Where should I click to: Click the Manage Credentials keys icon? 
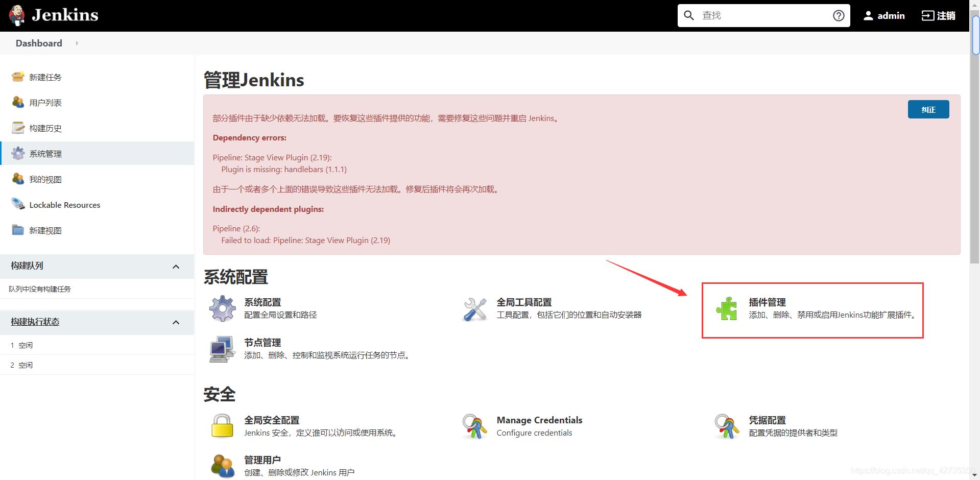[x=475, y=426]
